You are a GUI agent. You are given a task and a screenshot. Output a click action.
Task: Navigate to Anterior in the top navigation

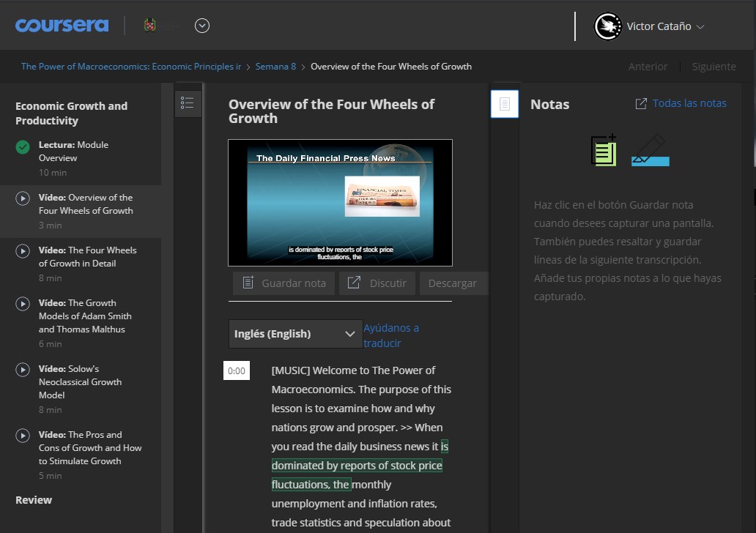(648, 66)
